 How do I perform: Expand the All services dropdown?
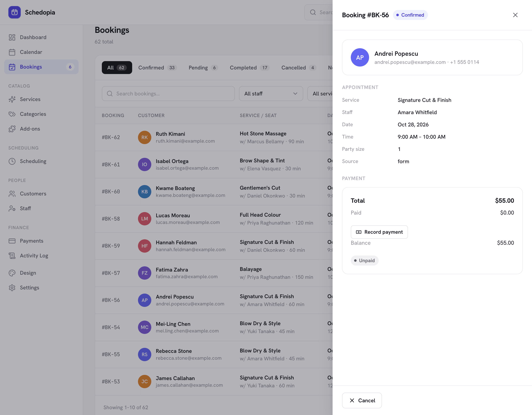320,94
